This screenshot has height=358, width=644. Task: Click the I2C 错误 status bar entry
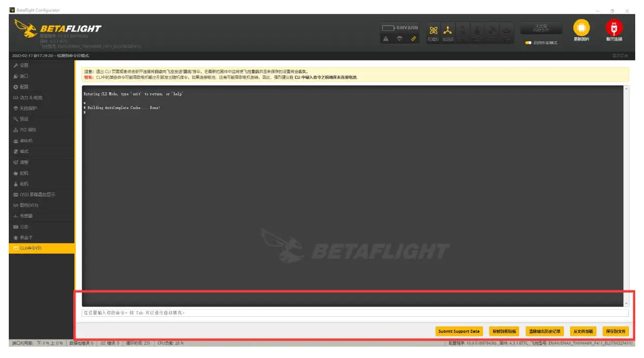109,343
